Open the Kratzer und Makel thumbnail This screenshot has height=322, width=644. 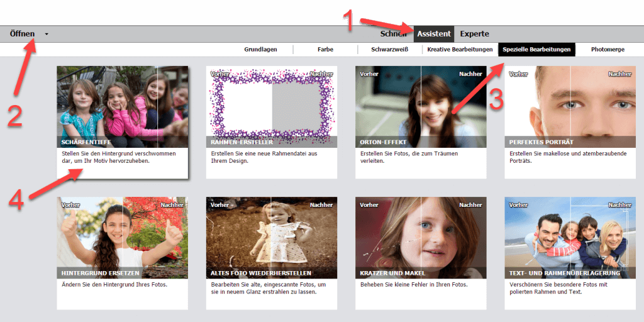(x=421, y=238)
